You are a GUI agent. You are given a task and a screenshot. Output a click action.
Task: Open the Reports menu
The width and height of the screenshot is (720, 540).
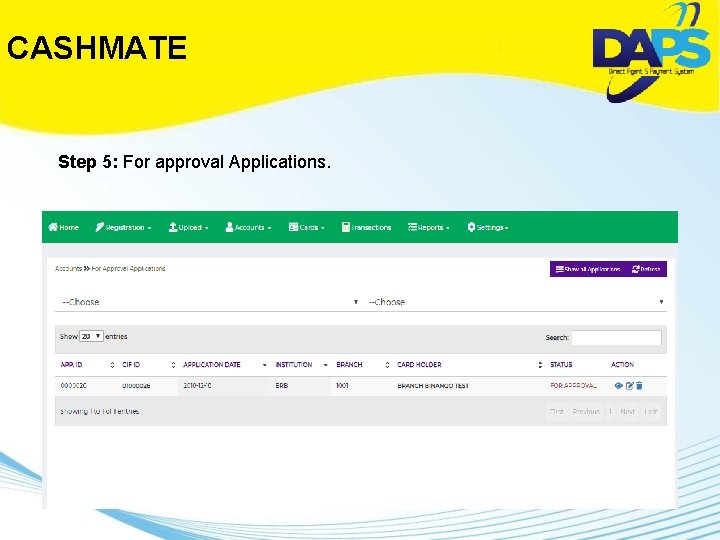pyautogui.click(x=429, y=227)
